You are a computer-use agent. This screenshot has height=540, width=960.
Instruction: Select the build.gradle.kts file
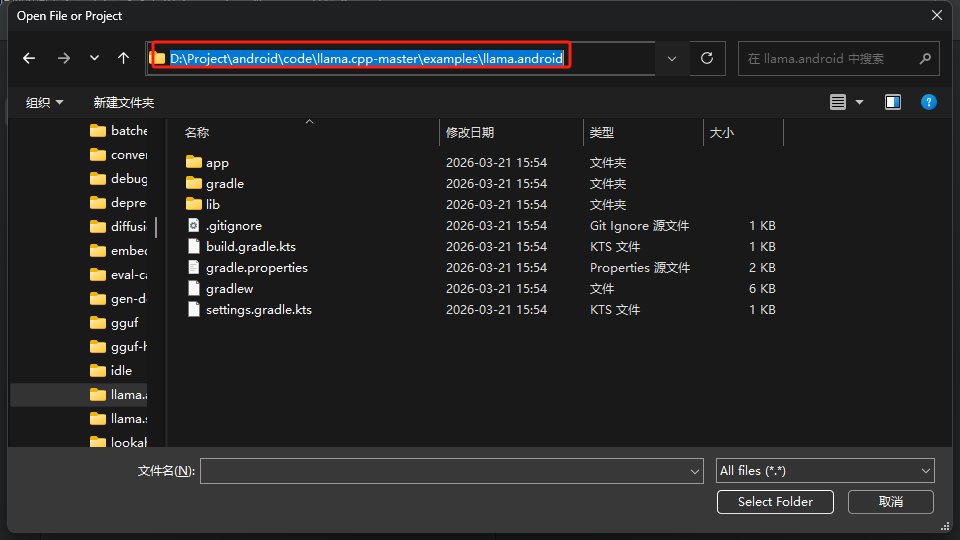click(x=251, y=247)
